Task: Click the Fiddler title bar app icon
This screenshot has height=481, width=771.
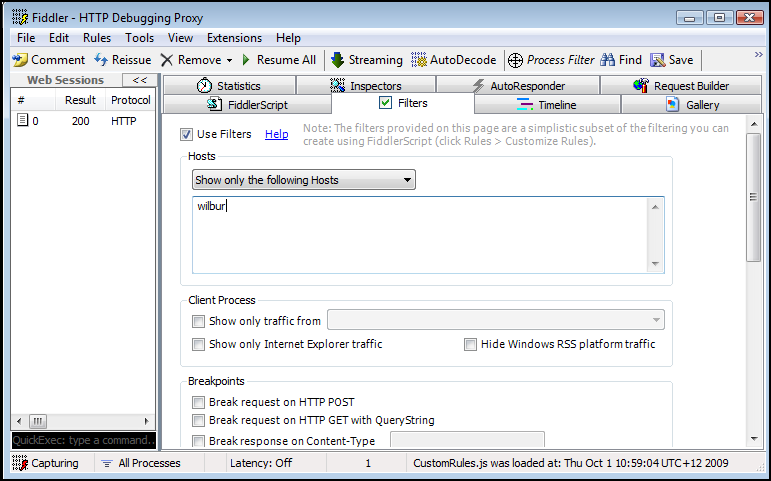Action: 20,18
